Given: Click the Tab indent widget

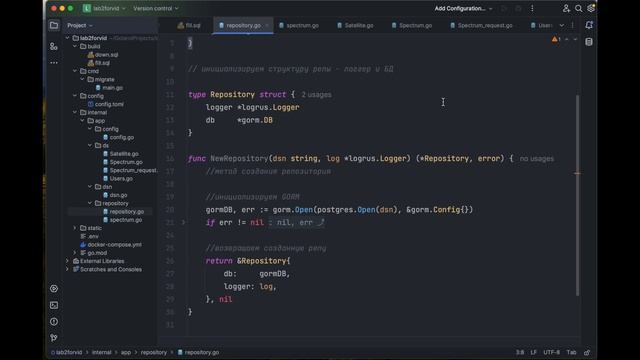Looking at the screenshot, I should tap(571, 352).
